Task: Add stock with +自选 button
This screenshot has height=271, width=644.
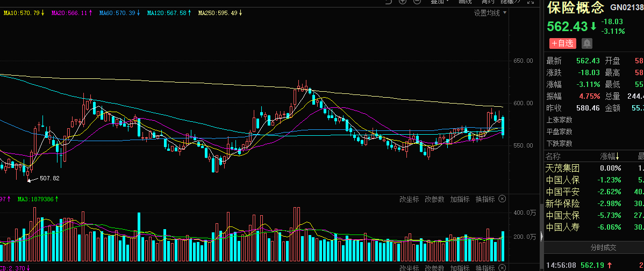Action: [562, 43]
